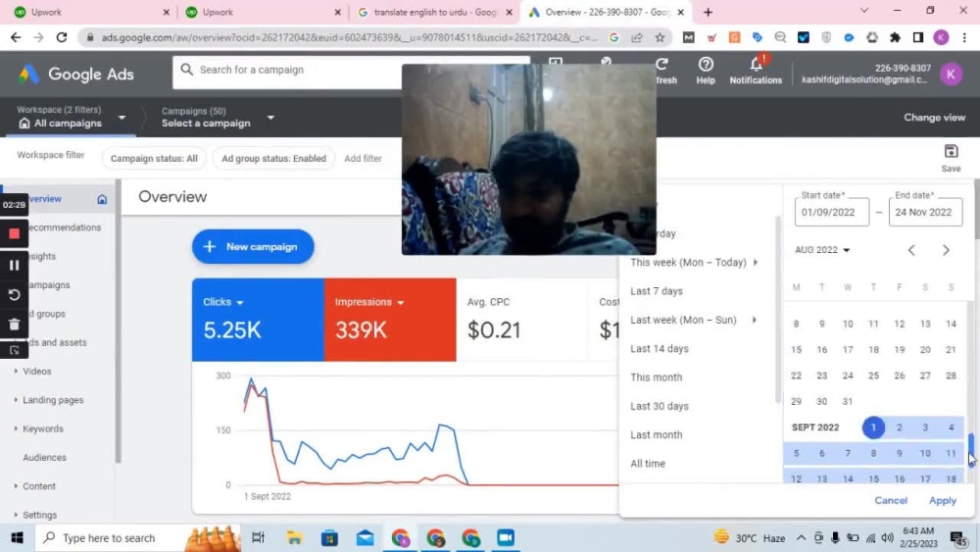The height and width of the screenshot is (552, 980).
Task: Open Settings in the sidebar
Action: click(39, 515)
